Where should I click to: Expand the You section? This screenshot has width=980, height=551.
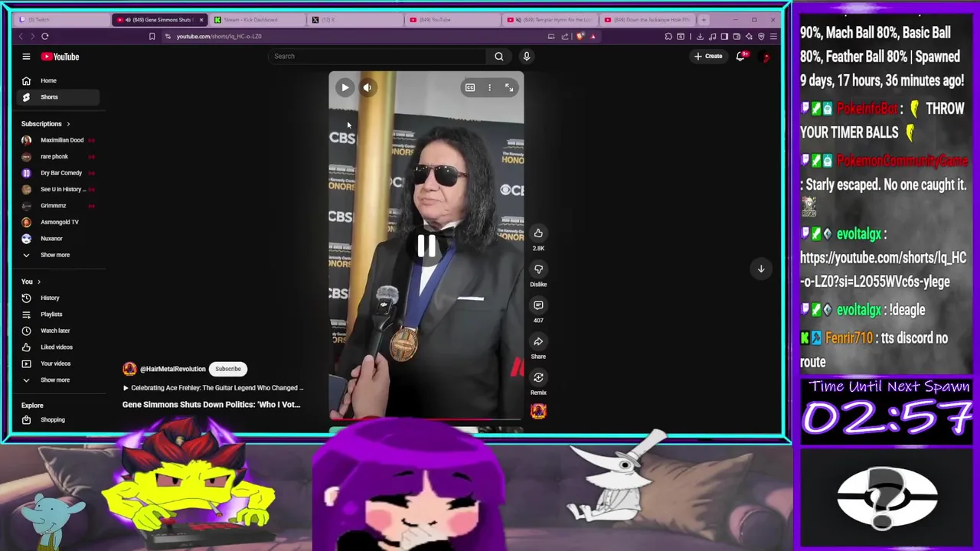31,282
